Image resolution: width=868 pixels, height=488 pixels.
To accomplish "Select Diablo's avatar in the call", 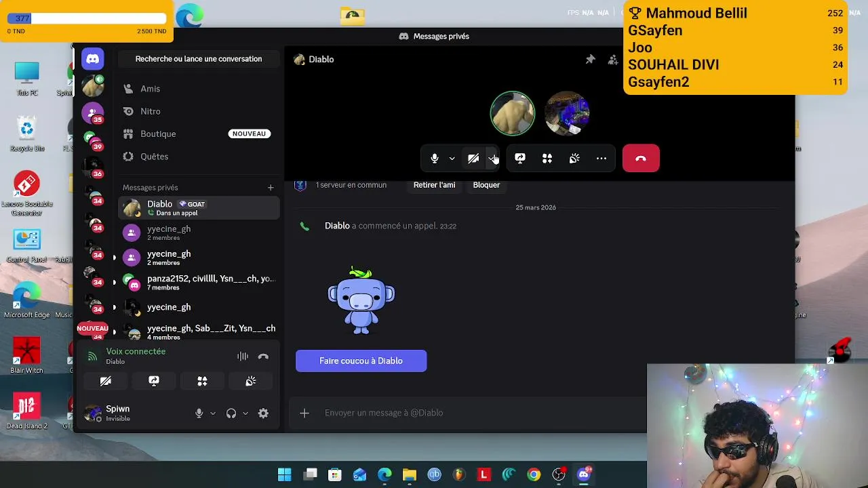I will [x=513, y=113].
